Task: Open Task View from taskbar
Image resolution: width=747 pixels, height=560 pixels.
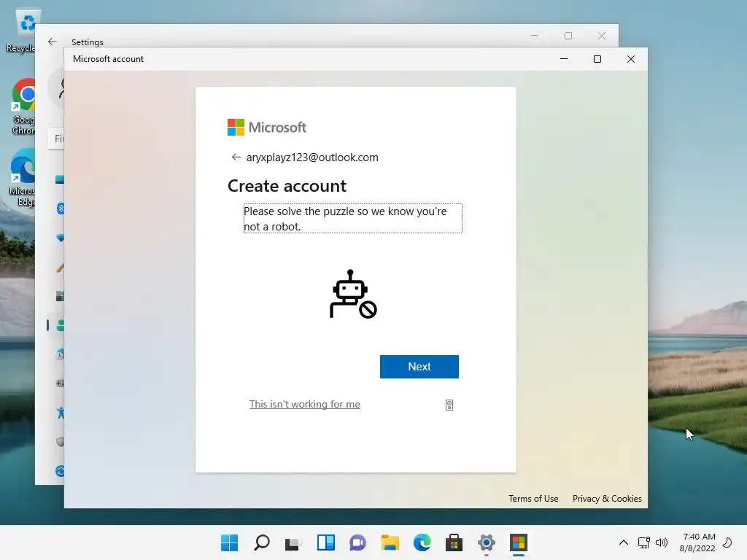Action: [x=293, y=542]
